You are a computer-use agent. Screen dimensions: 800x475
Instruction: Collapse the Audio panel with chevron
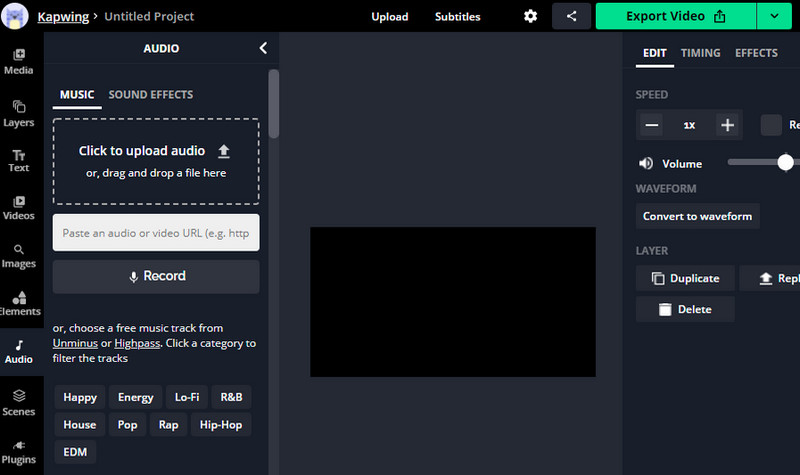click(x=263, y=47)
